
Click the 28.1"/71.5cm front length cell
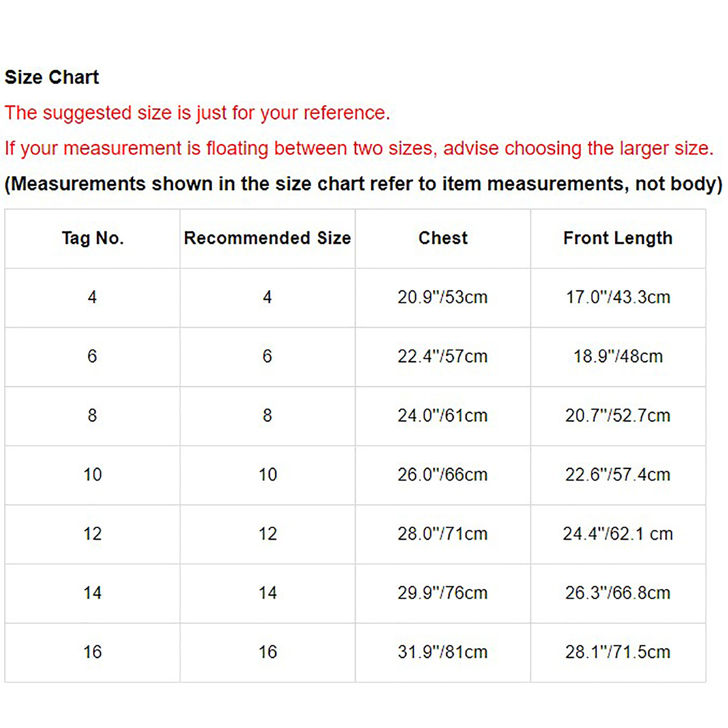tap(617, 652)
